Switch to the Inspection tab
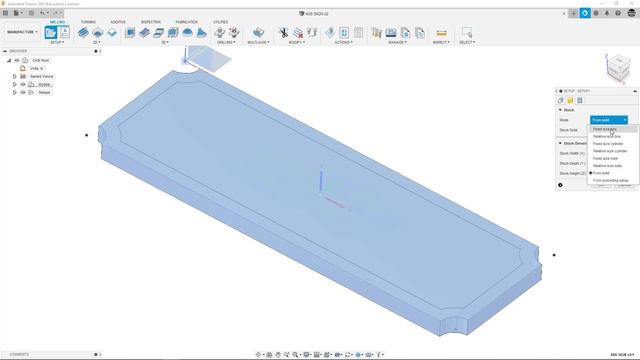Screen dimensions: 640x360 (x=151, y=22)
